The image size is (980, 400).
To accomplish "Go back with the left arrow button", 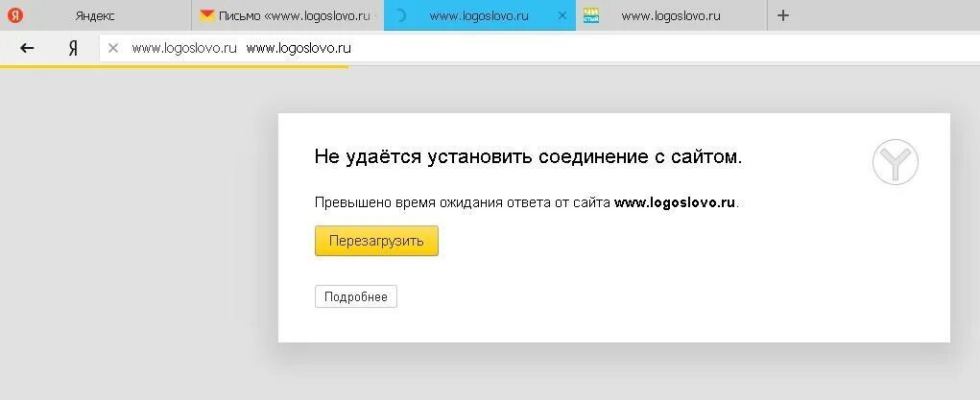I will (x=27, y=48).
